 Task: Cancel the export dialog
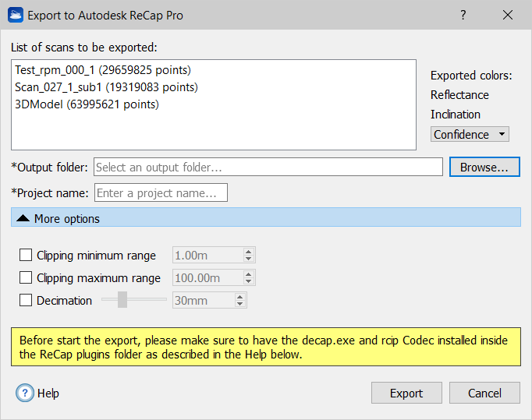[x=484, y=393]
